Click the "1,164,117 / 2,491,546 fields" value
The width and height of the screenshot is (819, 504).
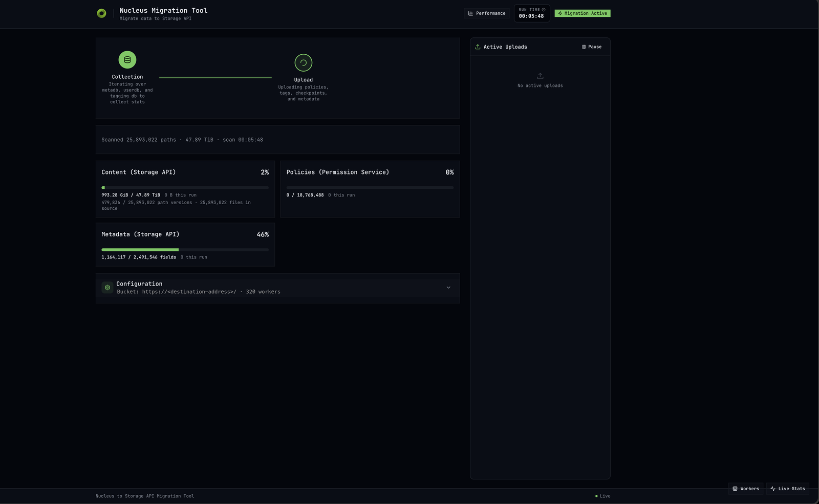click(139, 257)
